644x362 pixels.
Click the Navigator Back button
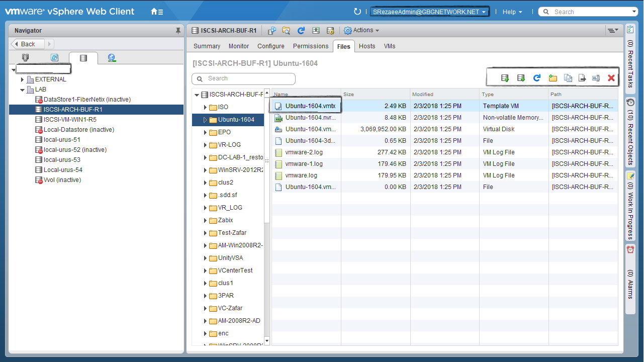[28, 44]
